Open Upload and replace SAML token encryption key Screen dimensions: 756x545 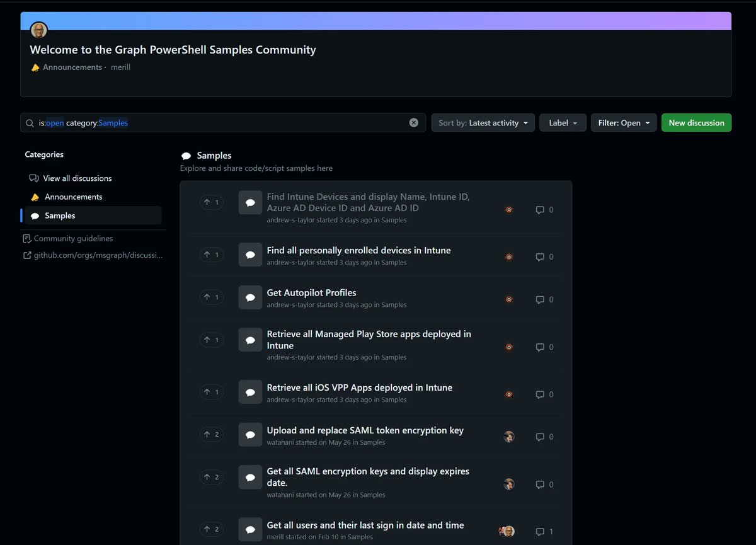[x=365, y=430]
